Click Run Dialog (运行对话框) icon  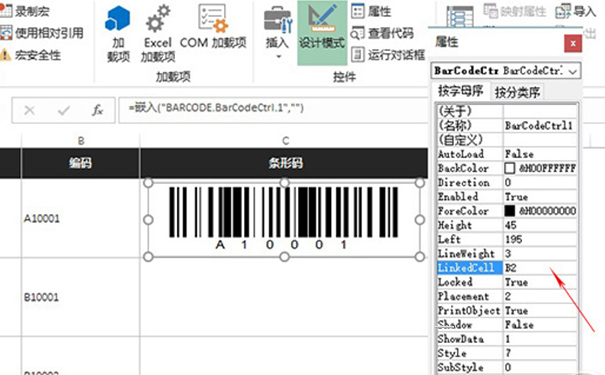coord(358,54)
